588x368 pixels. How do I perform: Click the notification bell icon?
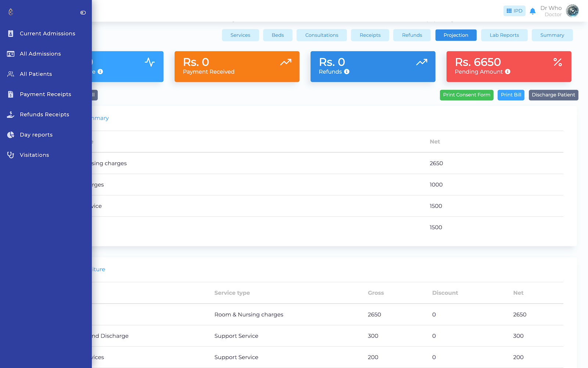[x=533, y=11]
